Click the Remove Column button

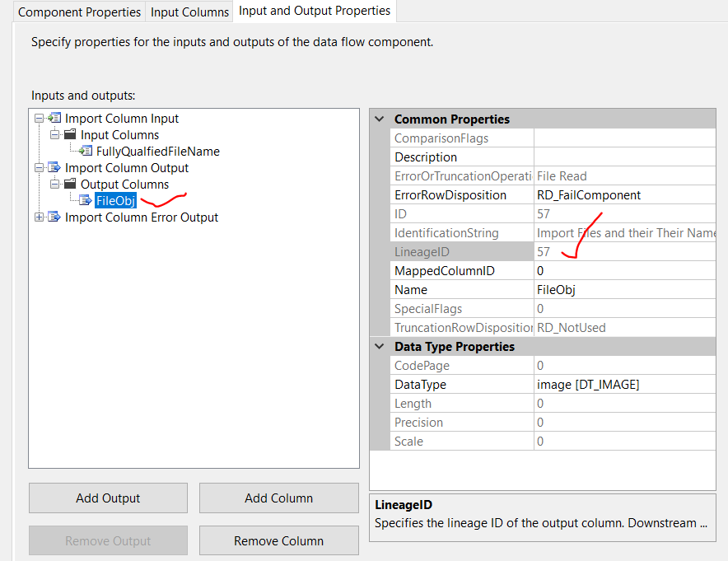pos(278,540)
